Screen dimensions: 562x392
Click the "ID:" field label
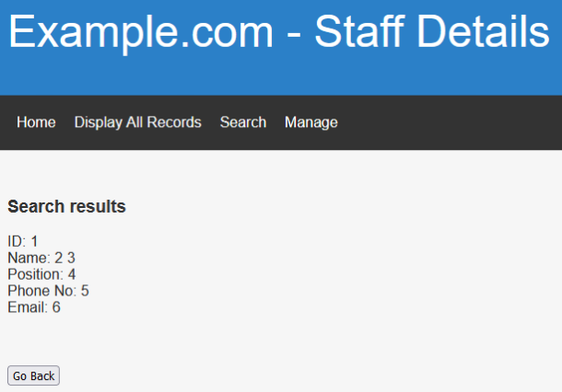(17, 242)
